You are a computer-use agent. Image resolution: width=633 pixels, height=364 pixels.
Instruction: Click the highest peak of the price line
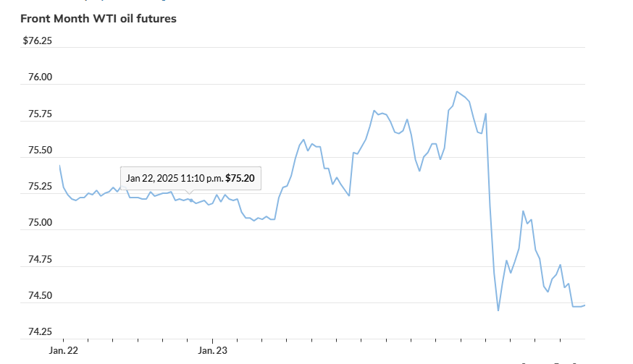[457, 92]
